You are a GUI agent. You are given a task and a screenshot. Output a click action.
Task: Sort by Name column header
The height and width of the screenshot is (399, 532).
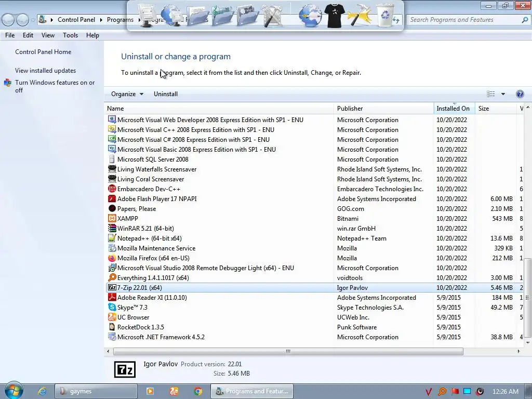219,108
